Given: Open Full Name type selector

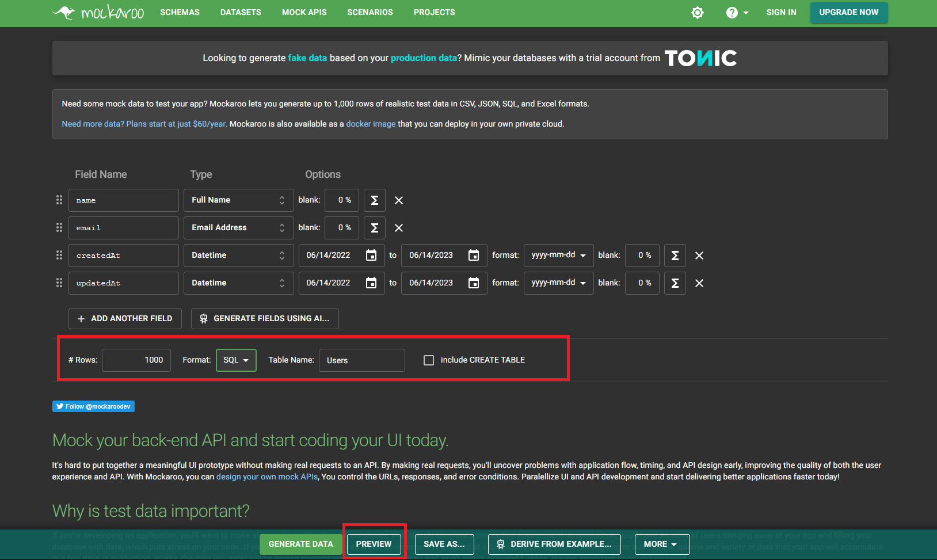Looking at the screenshot, I should (239, 200).
